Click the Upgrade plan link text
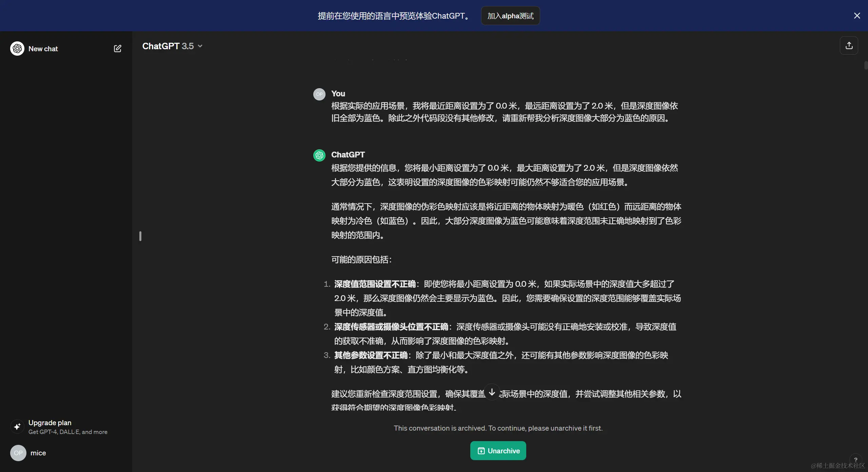868x472 pixels. [50, 423]
